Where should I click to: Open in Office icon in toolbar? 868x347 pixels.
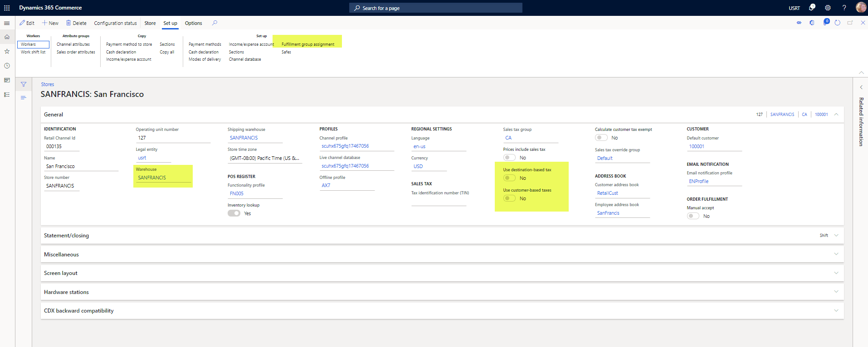coord(812,23)
